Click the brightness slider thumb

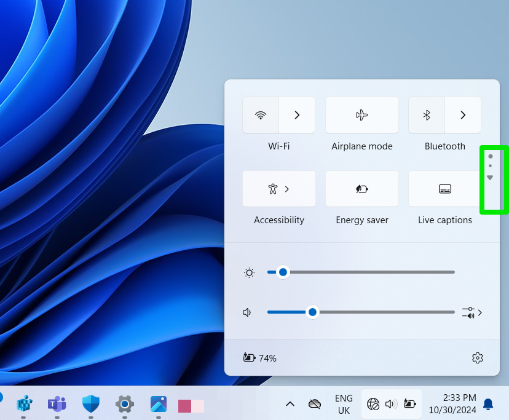point(283,272)
